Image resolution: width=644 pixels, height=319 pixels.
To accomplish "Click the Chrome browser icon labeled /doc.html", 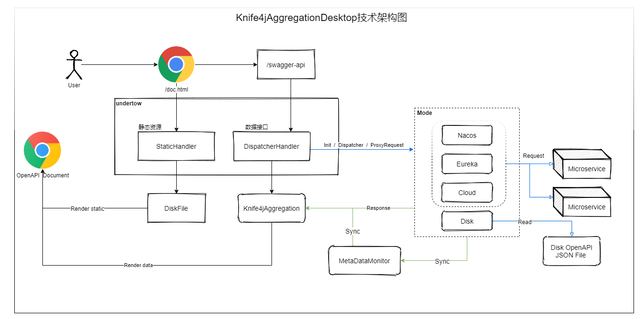I will pyautogui.click(x=176, y=64).
